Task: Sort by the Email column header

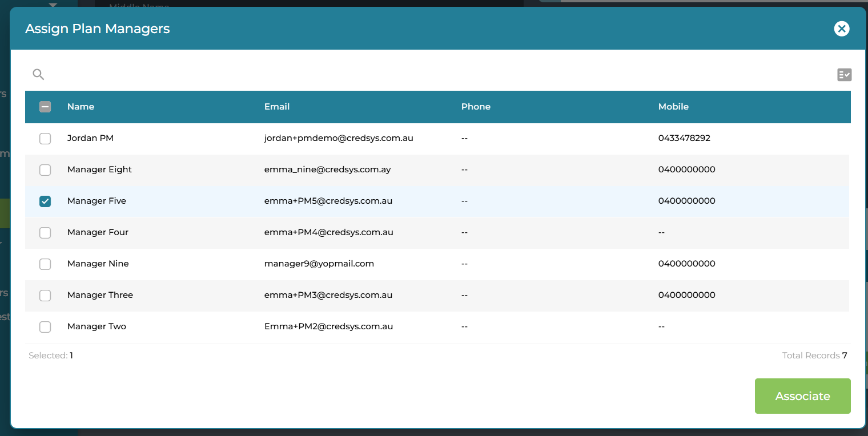Action: 277,107
